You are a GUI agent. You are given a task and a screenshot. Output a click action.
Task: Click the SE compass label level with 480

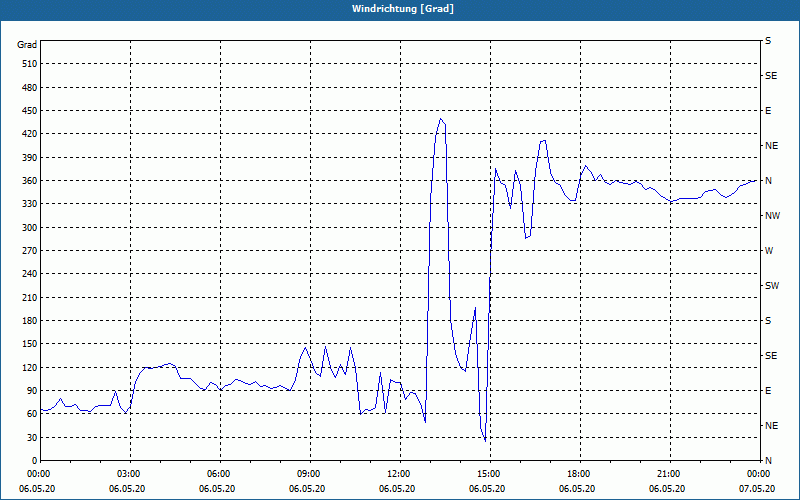771,76
